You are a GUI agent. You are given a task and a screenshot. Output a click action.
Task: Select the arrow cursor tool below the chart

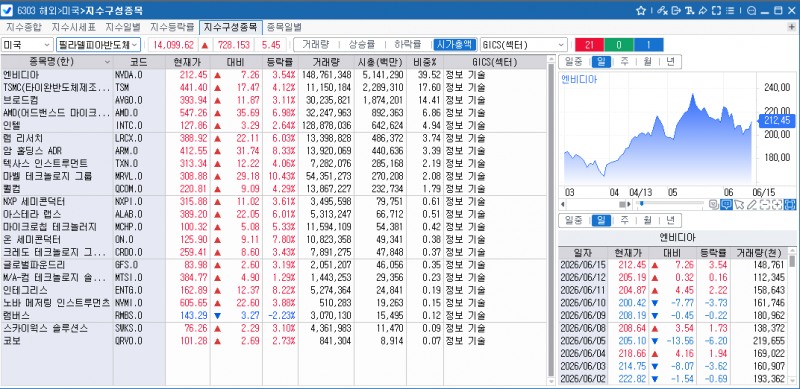point(739,205)
